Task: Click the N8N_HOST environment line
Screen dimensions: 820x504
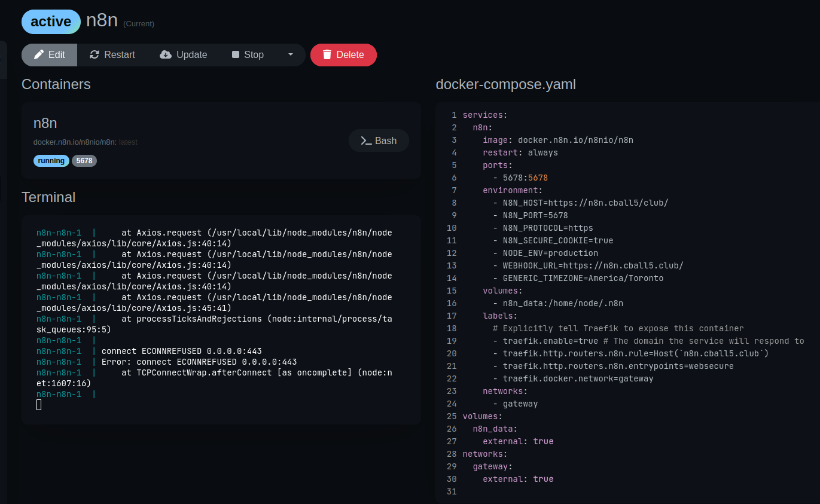Action: tap(581, 203)
